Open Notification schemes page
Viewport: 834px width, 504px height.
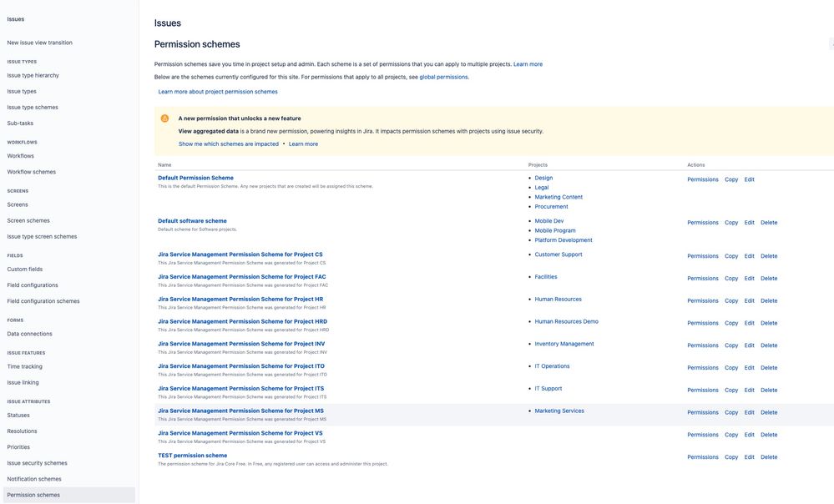34,479
